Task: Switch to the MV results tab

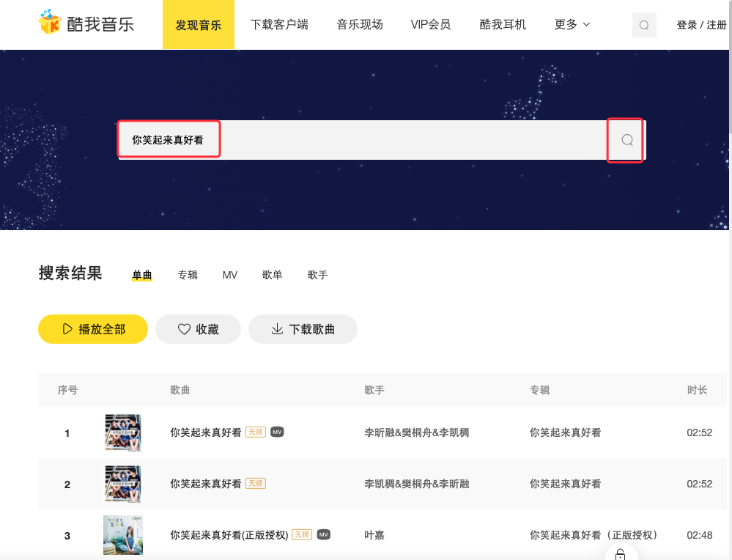Action: pyautogui.click(x=229, y=274)
